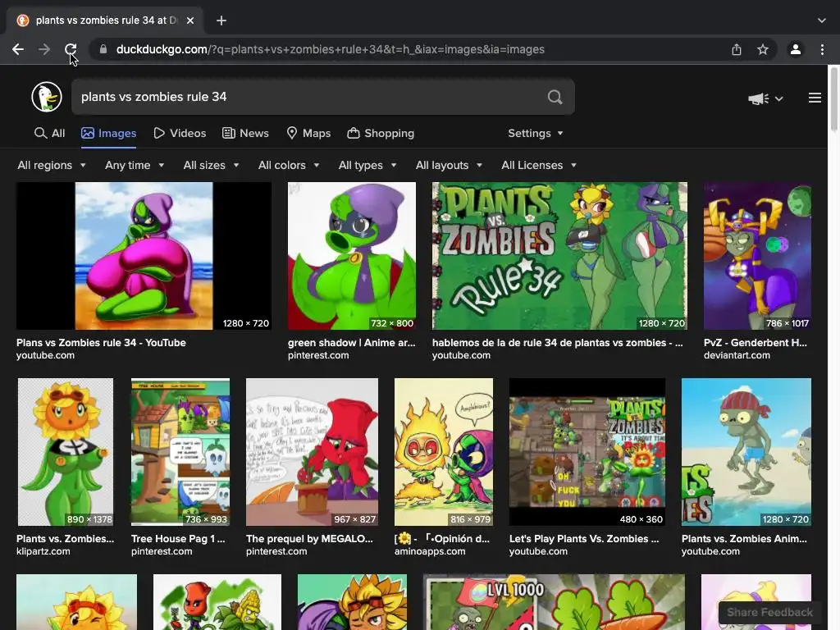840x630 pixels.
Task: Click the klipartz.com source text
Action: pos(43,551)
